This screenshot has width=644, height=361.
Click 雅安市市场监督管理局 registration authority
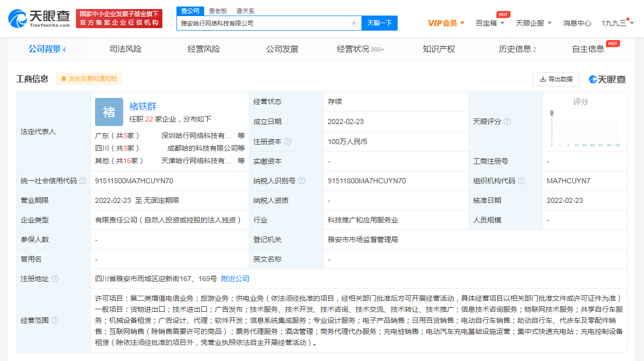pyautogui.click(x=363, y=239)
